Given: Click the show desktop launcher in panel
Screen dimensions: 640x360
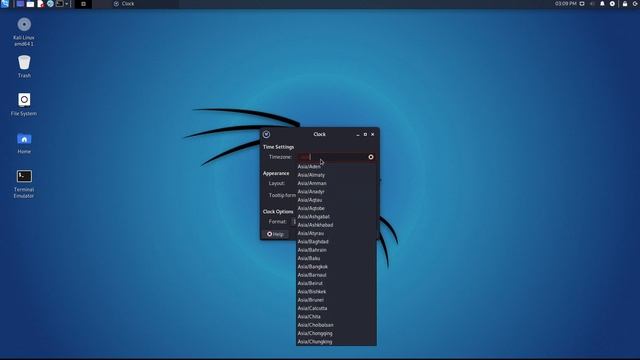Looking at the screenshot, I should [x=20, y=4].
